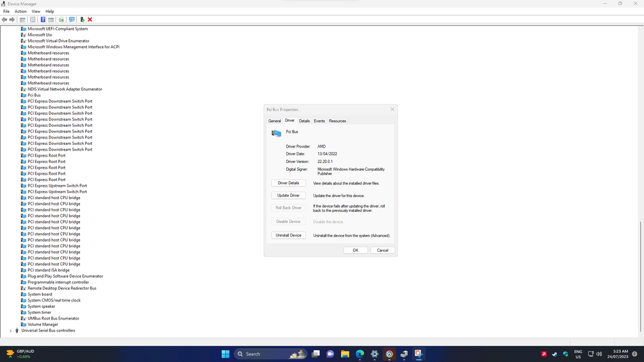Click the volume speaker icon in the tray
Screen dimensions: 644x362
pyautogui.click(x=599, y=354)
